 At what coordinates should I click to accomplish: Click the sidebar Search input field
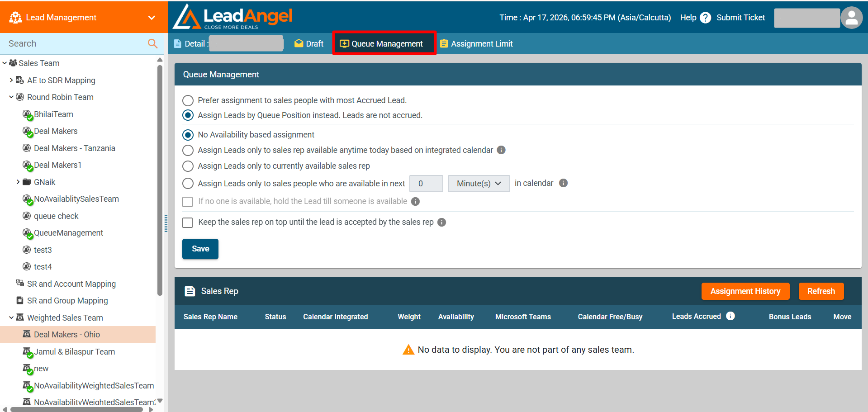tap(75, 43)
